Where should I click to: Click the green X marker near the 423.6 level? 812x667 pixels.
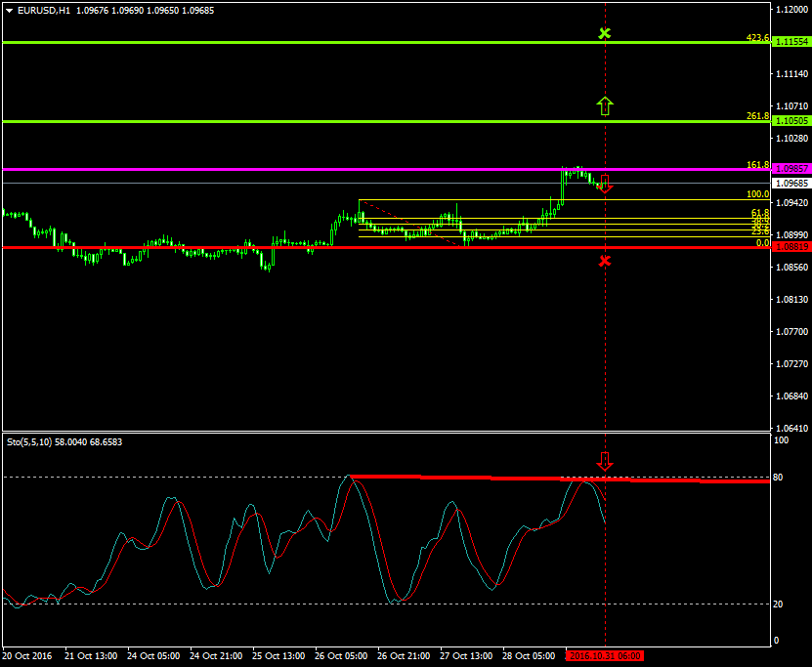(x=605, y=33)
